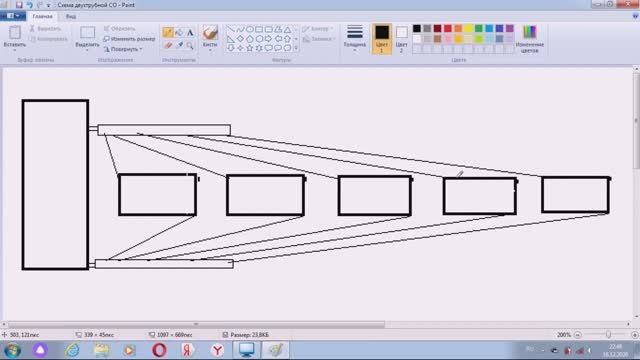The image size is (640, 360).
Task: Select the Pencil tool
Action: coord(168,32)
